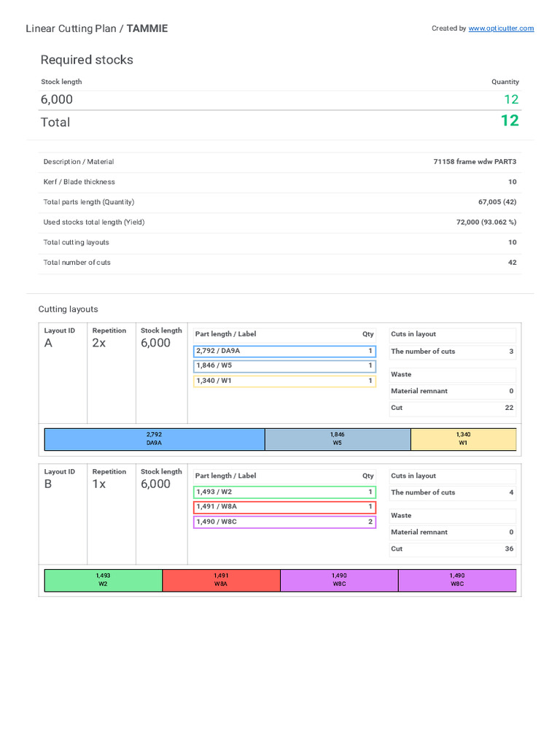Click the red 1,491 W8A bar segment

click(x=221, y=580)
